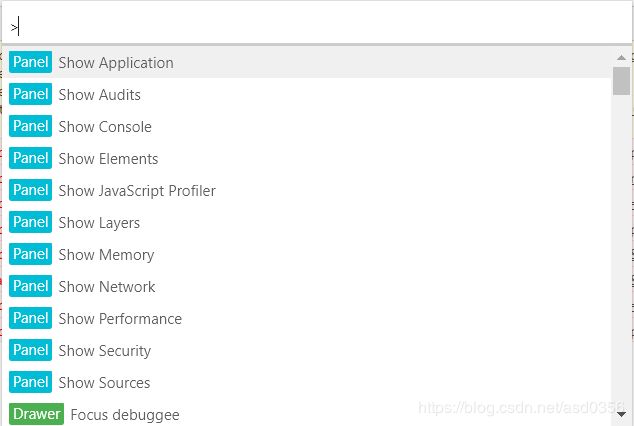
Task: Run Show JavaScript Profiler command
Action: 307,190
